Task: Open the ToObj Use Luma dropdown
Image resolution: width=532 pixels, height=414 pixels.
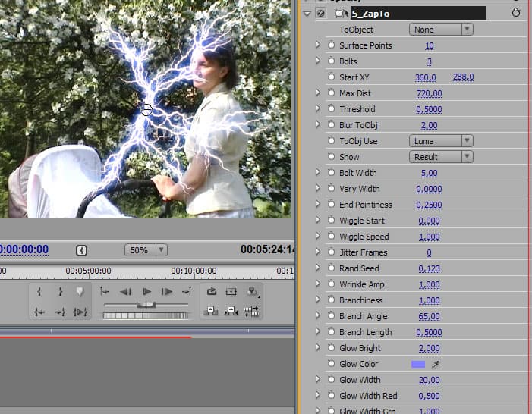Action: pyautogui.click(x=441, y=141)
